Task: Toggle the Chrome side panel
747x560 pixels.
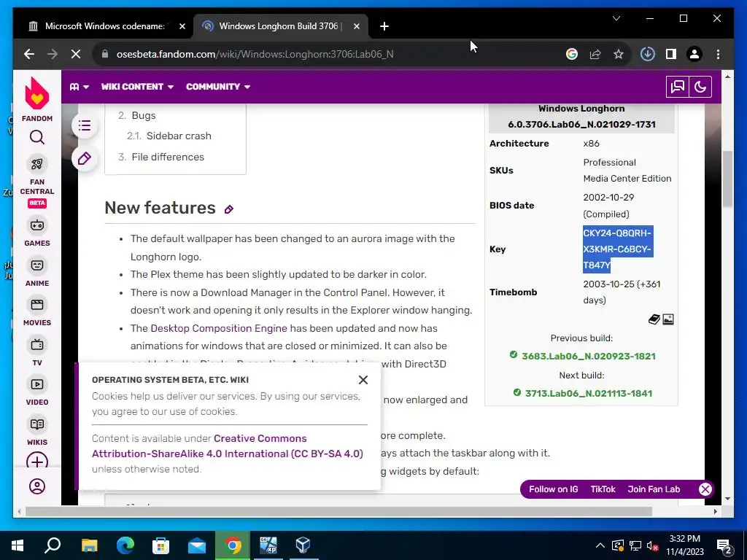Action: (671, 54)
